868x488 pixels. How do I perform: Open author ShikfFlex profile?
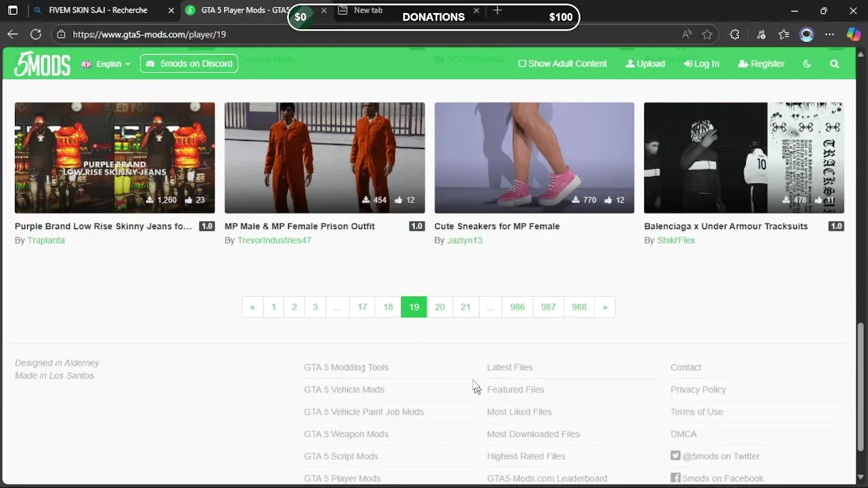(676, 241)
